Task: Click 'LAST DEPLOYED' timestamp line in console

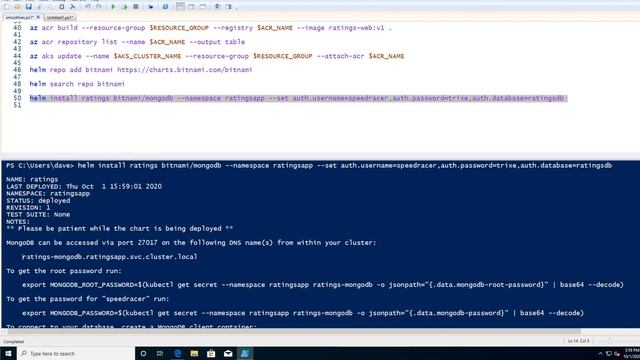Action: [84, 187]
